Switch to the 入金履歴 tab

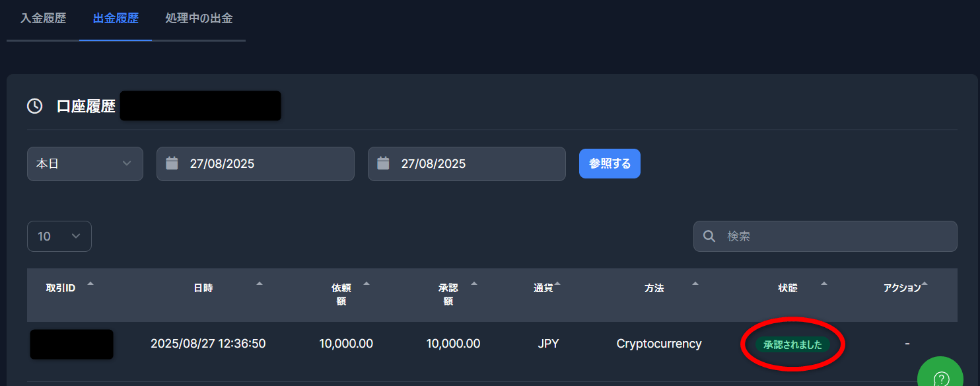43,19
